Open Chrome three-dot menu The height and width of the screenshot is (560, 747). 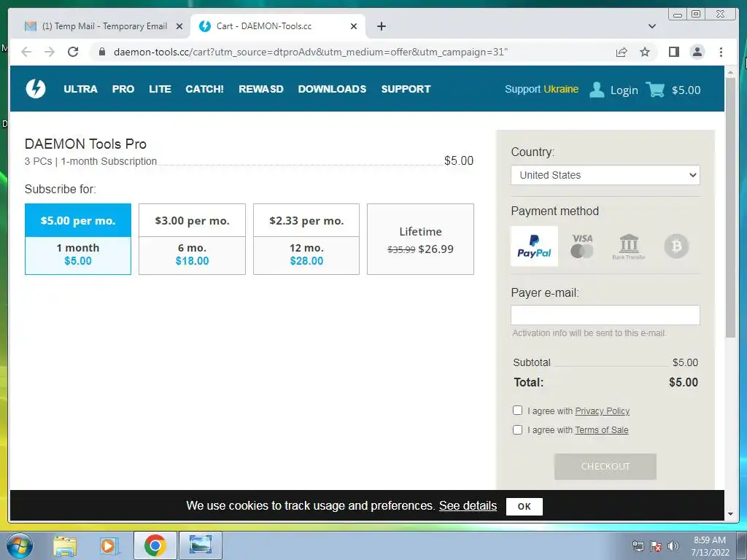[721, 52]
